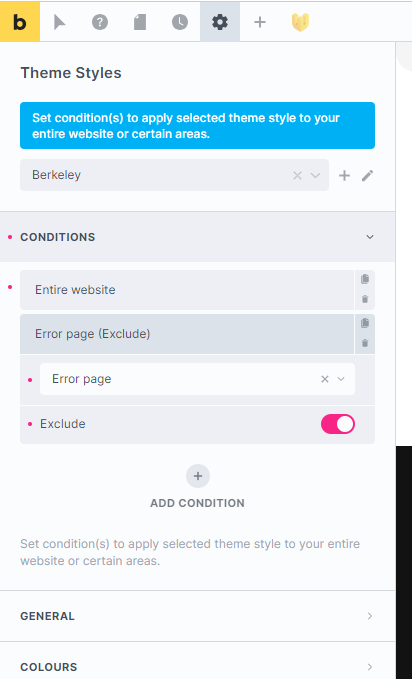Open the pages document icon

coord(140,22)
